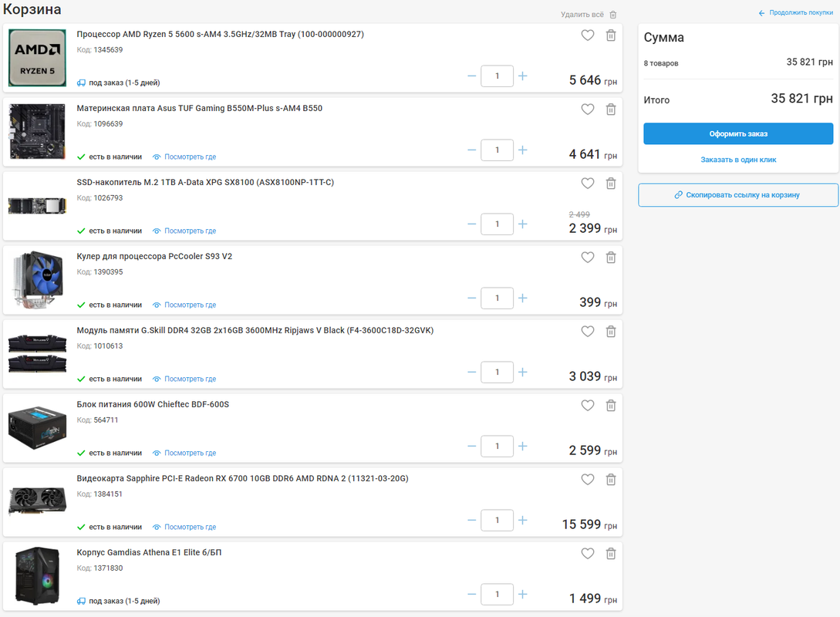The width and height of the screenshot is (840, 617).
Task: Add Gamdias Athena E1 Elite case to wishlist
Action: pos(588,553)
